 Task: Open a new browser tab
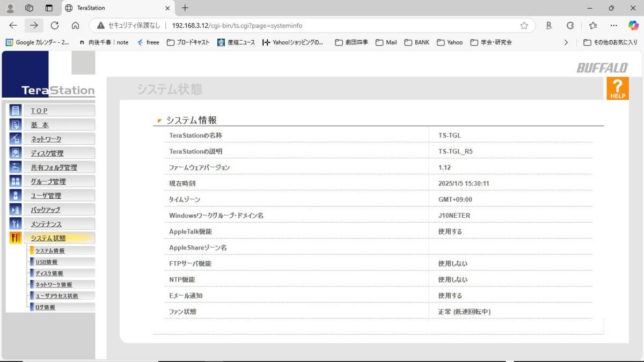coord(185,8)
